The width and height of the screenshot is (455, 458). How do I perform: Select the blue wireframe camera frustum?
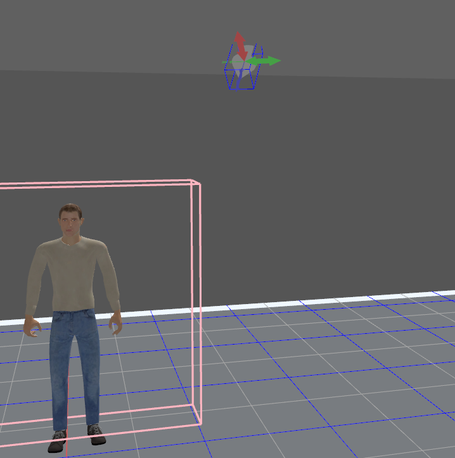coord(243,68)
